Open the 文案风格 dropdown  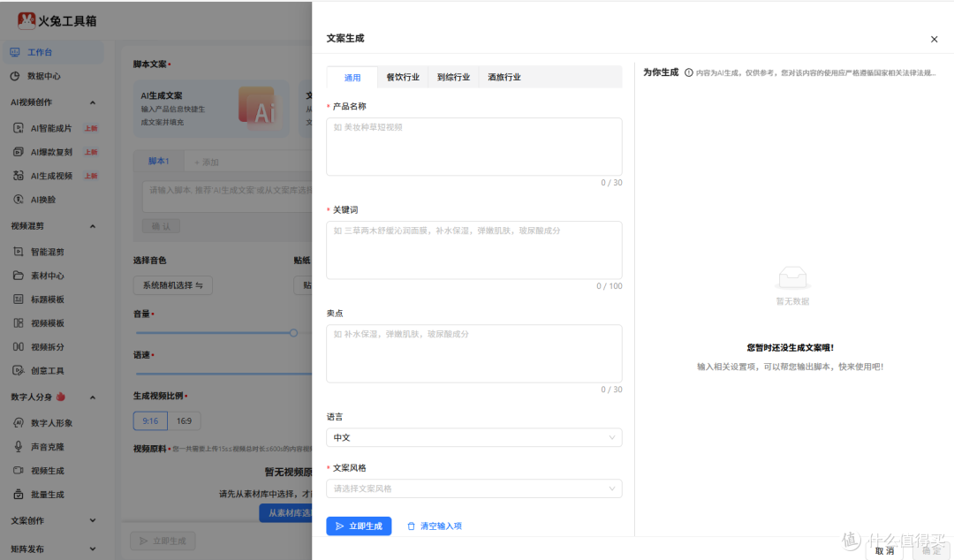(x=474, y=488)
